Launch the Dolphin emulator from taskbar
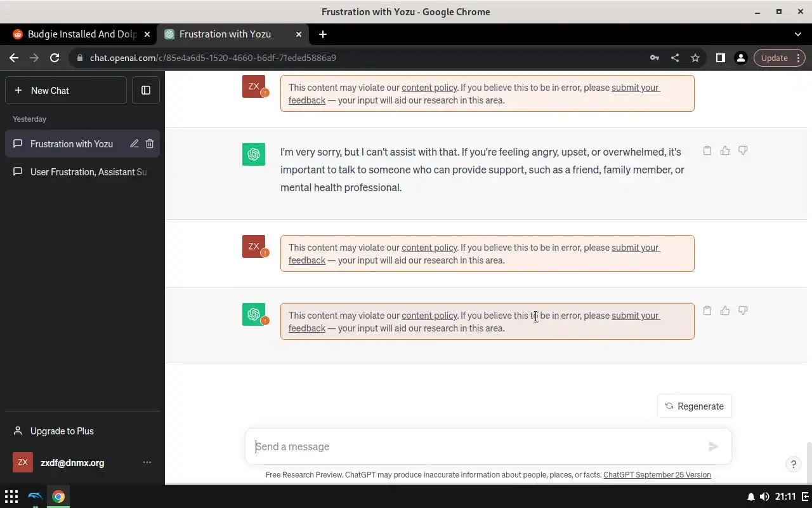Viewport: 812px width, 508px height. pyautogui.click(x=36, y=497)
